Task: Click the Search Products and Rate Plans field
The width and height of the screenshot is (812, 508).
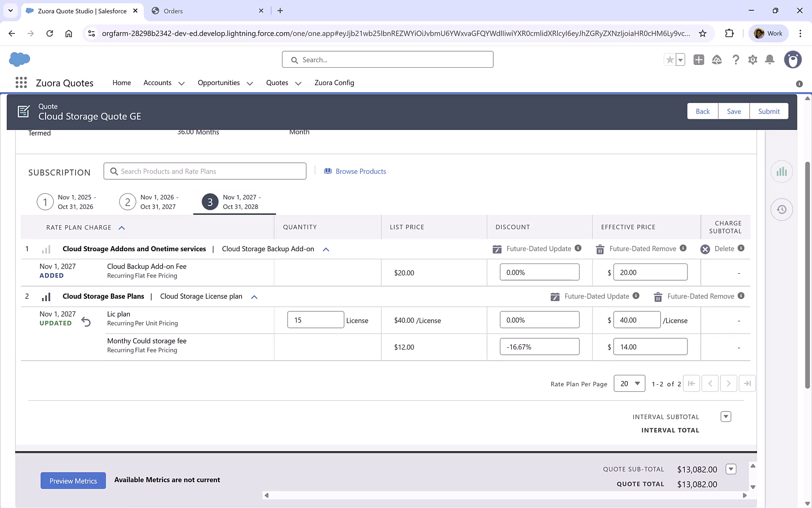Action: point(204,171)
